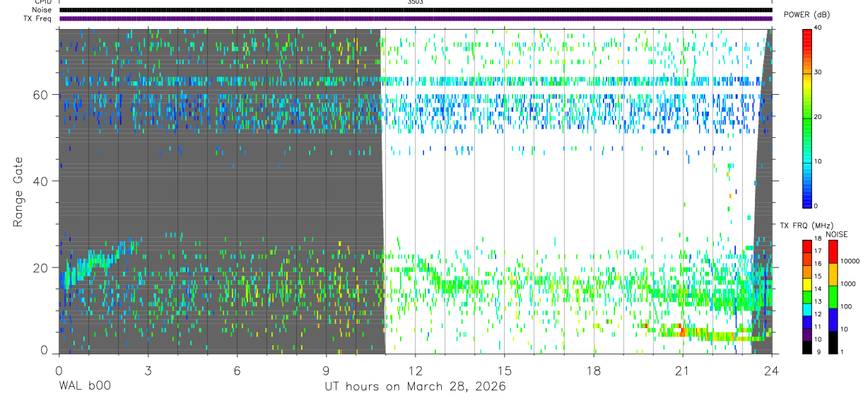Click the '1' label on the NOISE scale
This screenshot has width=868, height=401.
842,351
